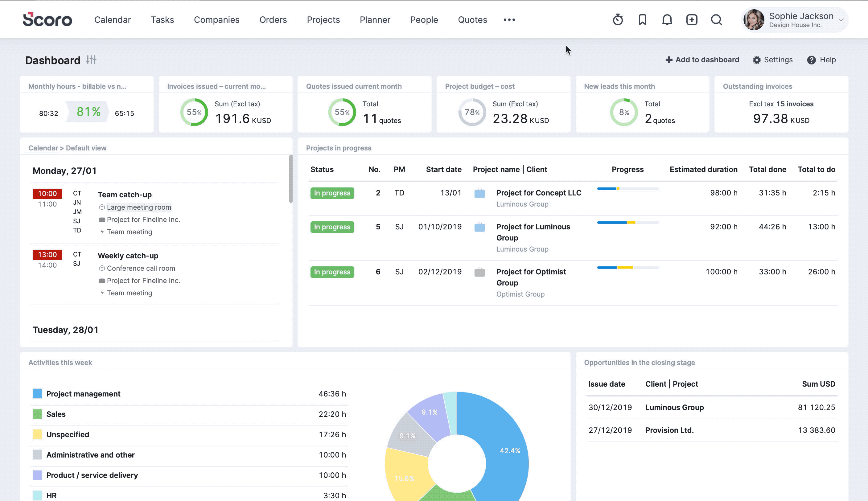Expand the user menu chevron by Sophie Jackson
868x501 pixels.
click(841, 20)
